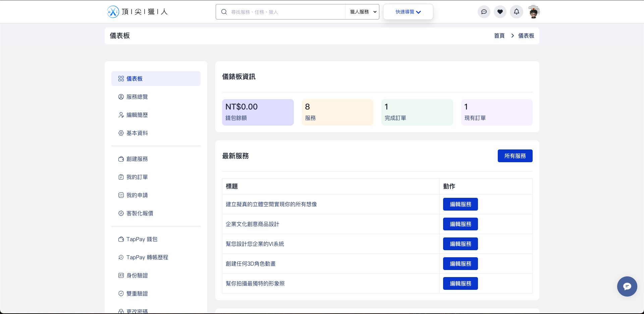This screenshot has width=644, height=314.
Task: Go to 編輯簡歷 in the sidebar
Action: click(x=137, y=115)
